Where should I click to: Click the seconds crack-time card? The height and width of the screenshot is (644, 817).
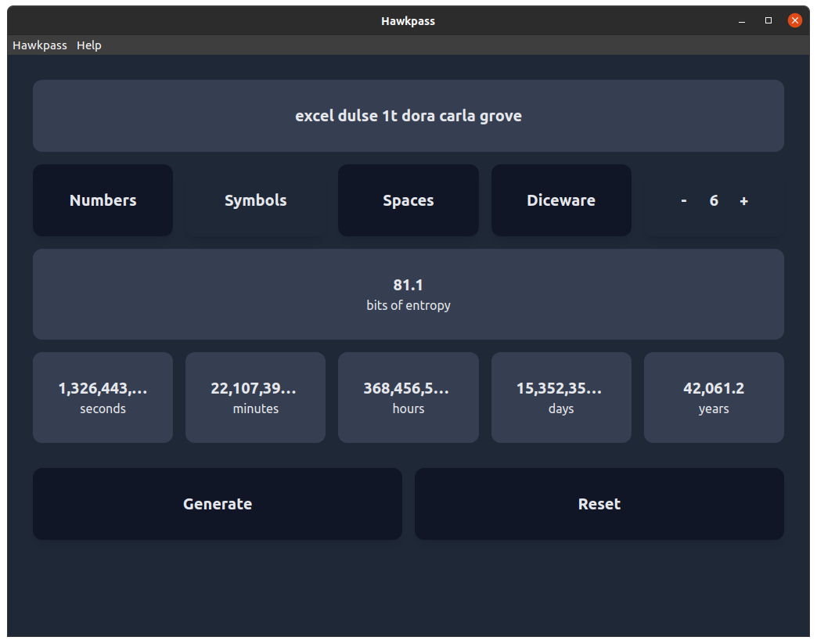tap(103, 398)
